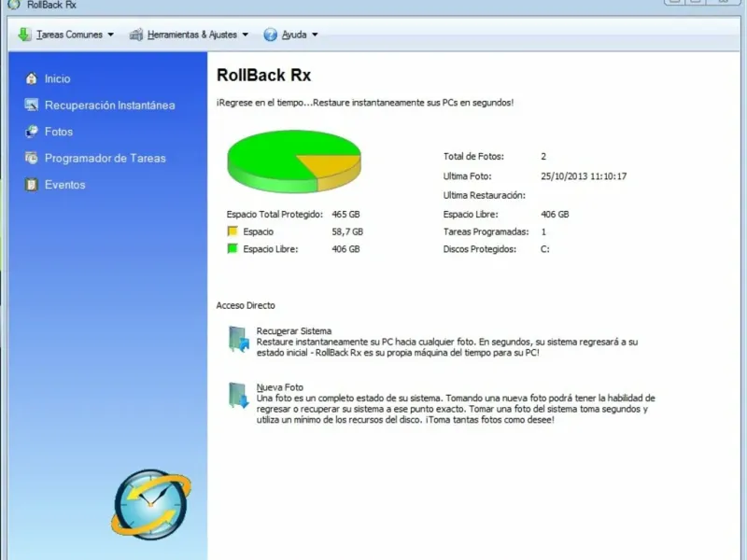Click the Inicio house icon
747x560 pixels.
(32, 78)
